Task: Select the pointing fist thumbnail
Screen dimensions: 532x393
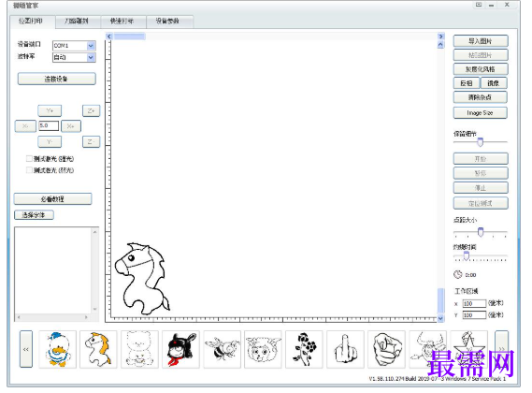Action: (386, 349)
